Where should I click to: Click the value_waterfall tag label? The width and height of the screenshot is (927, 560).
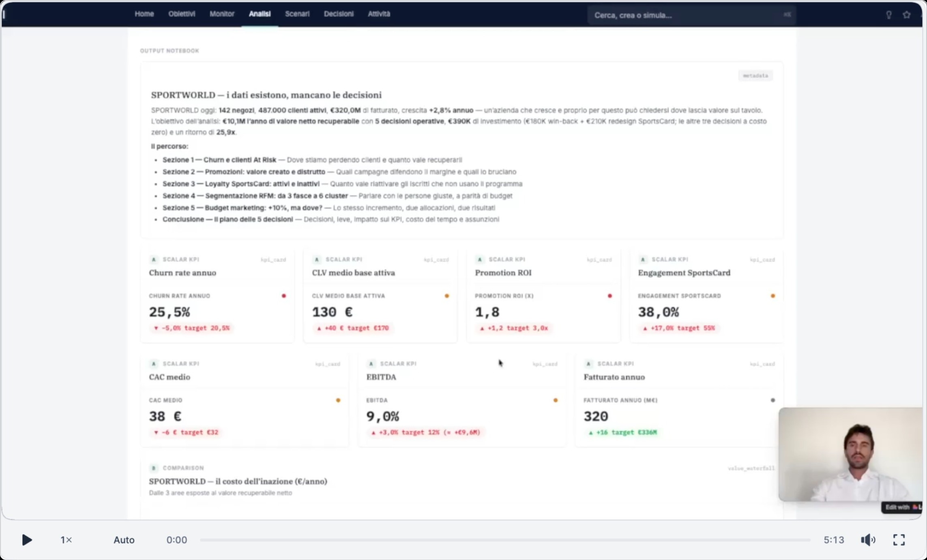[x=751, y=468]
